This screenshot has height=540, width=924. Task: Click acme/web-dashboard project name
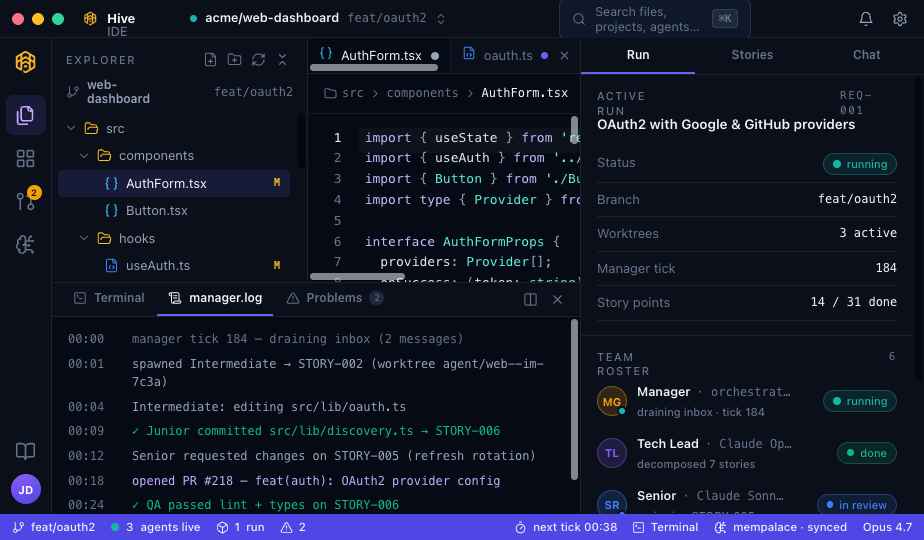[272, 18]
